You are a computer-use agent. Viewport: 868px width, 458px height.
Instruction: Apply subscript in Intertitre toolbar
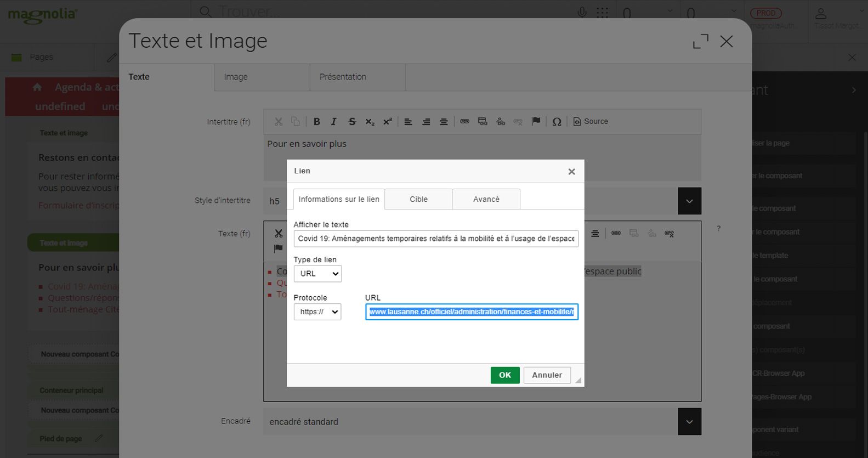tap(370, 122)
